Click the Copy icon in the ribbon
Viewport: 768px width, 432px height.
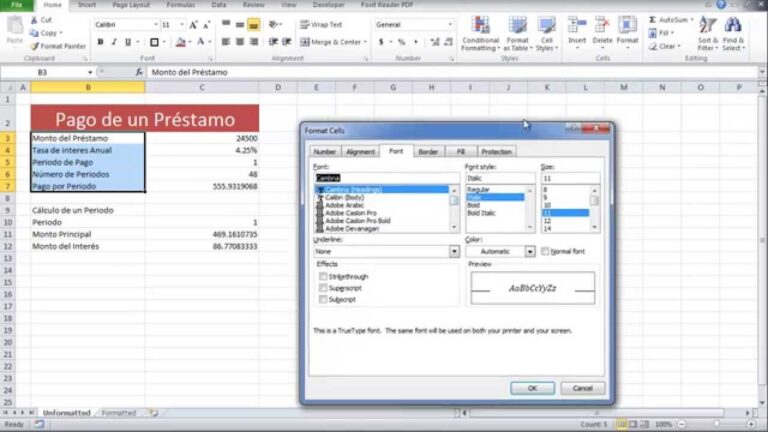pos(34,33)
